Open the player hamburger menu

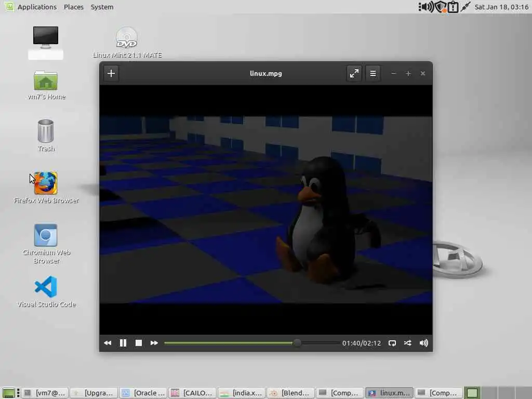[x=373, y=73]
